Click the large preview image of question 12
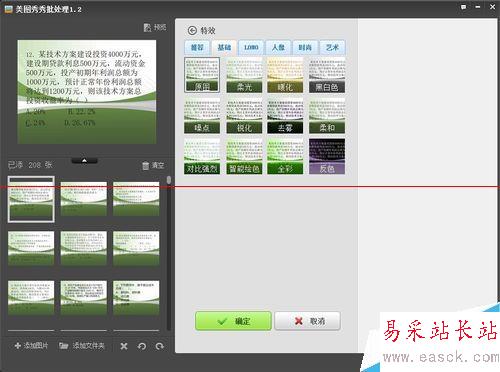500x372 pixels. [x=87, y=92]
